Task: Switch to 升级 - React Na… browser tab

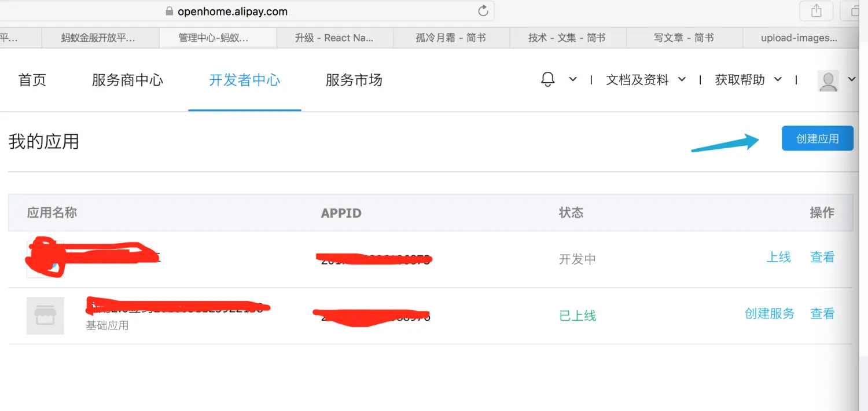Action: 334,38
